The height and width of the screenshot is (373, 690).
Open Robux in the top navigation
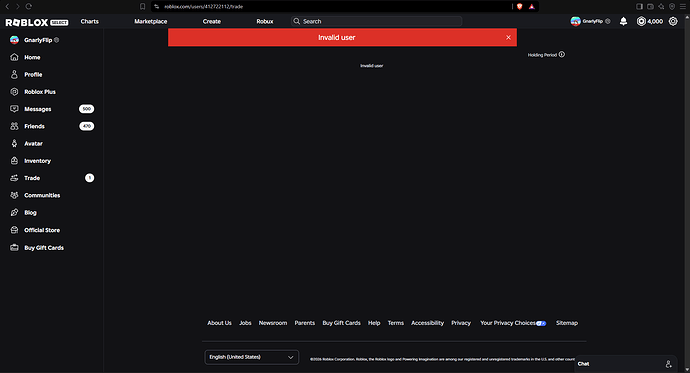(x=265, y=21)
